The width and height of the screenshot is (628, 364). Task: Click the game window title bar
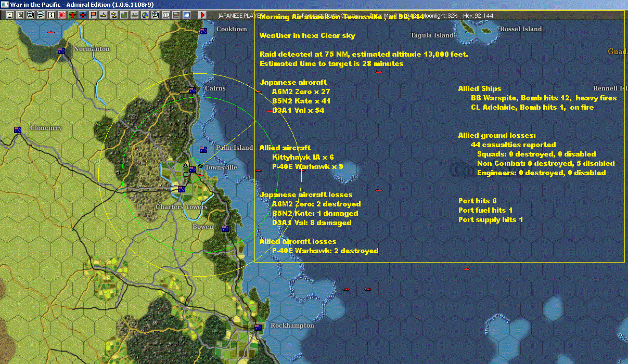coord(314,4)
